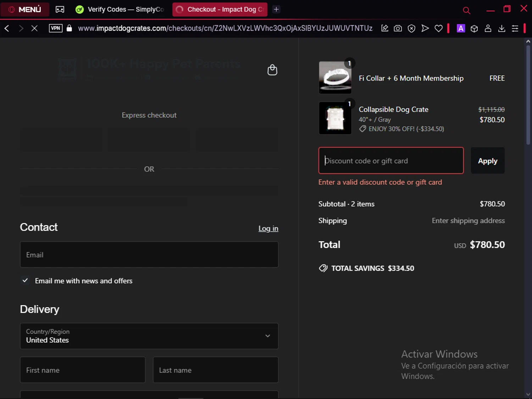Add page to bookmarks heart icon

pyautogui.click(x=439, y=28)
